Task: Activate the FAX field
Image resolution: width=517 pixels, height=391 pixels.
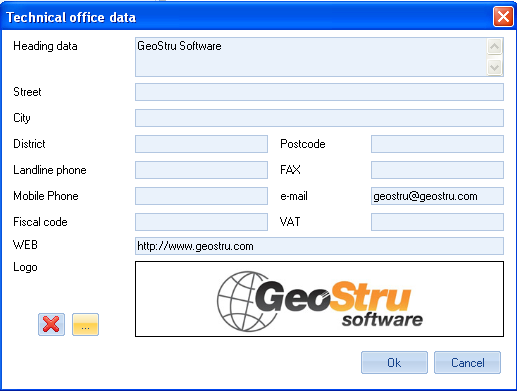Action: tap(437, 170)
